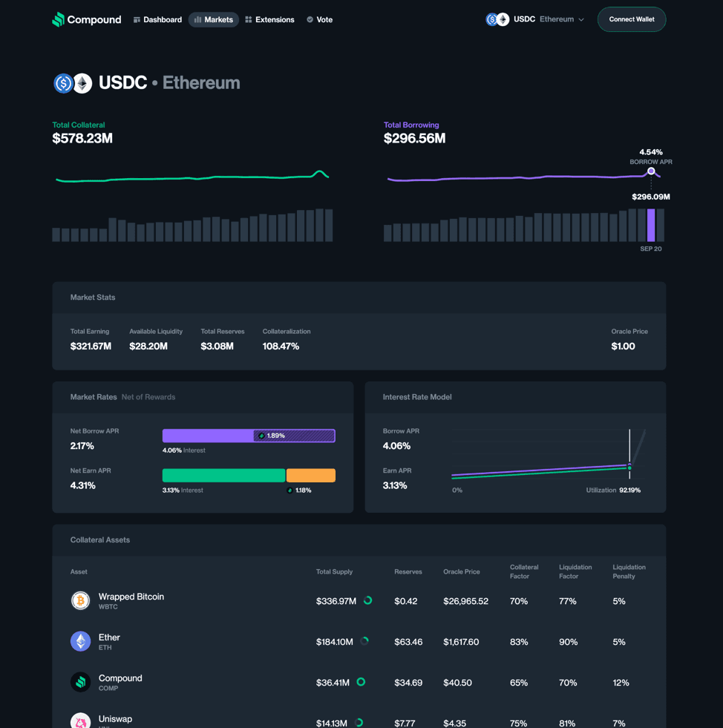The width and height of the screenshot is (723, 728).
Task: Open the Vote page
Action: point(320,20)
